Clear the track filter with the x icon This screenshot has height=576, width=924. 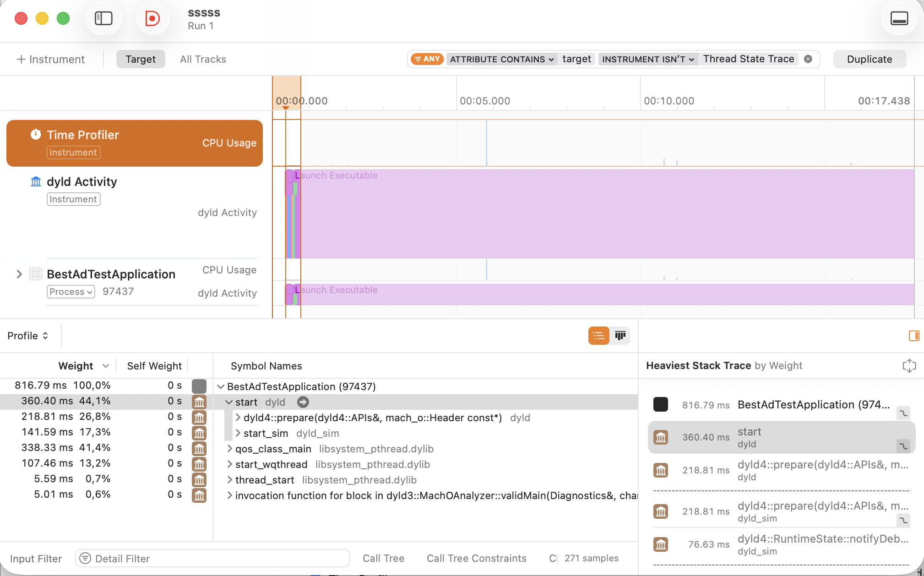click(808, 59)
